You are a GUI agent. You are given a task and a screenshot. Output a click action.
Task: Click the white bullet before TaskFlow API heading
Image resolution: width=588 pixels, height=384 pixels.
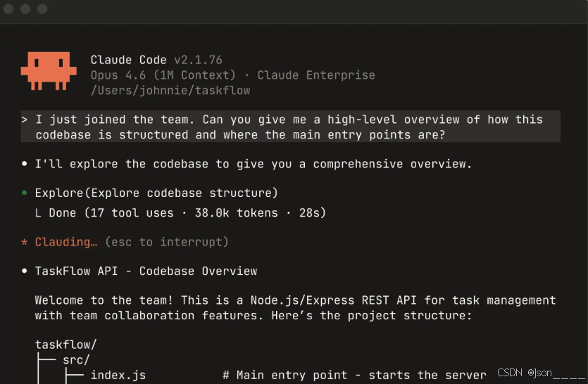[25, 271]
